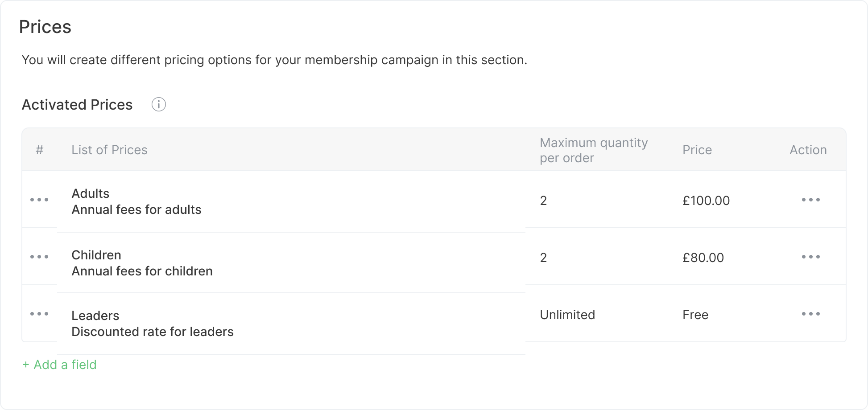Grab the drag handle for Adults row
The image size is (868, 410).
39,200
